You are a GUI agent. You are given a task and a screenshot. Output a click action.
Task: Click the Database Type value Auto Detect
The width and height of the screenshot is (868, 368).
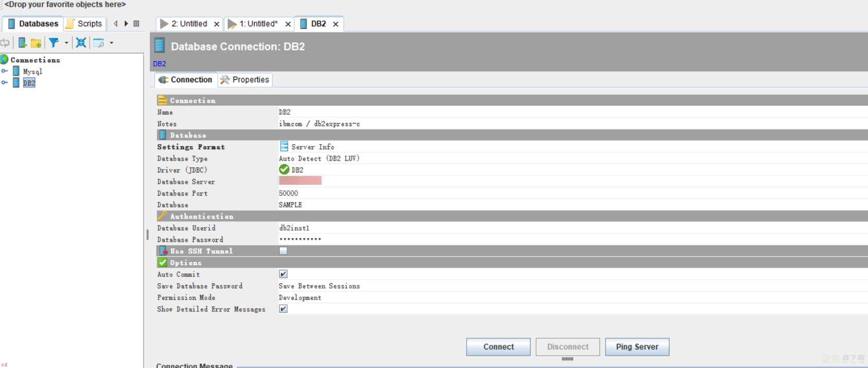click(x=573, y=159)
